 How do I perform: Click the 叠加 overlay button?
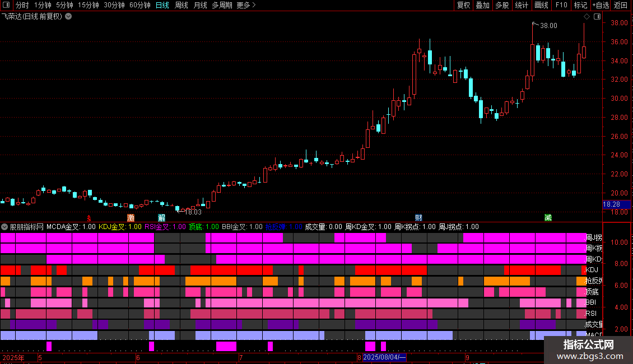pos(482,5)
